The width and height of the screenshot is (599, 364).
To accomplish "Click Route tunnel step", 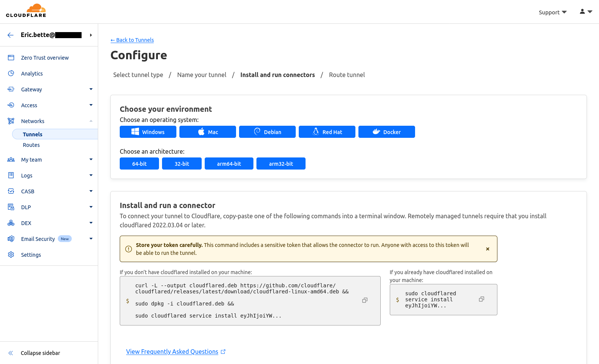I will point(347,75).
